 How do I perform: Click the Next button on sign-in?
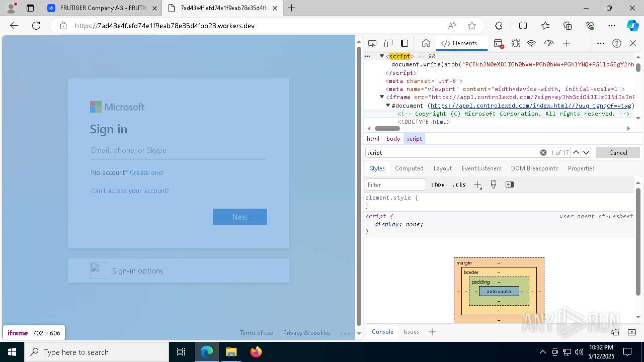[x=240, y=217]
